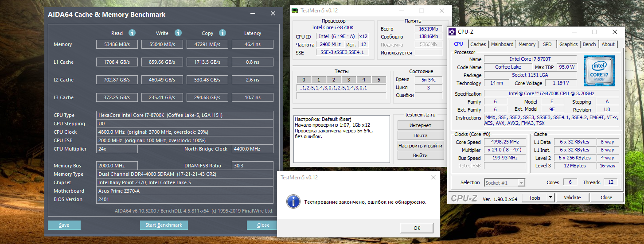The height and width of the screenshot is (244, 644).
Task: Open the Mainboard tab in CPU-Z
Action: click(502, 44)
